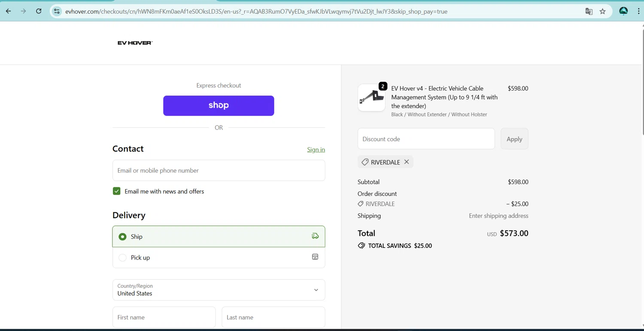Click the EV Hover v4 product title
Image resolution: width=644 pixels, height=331 pixels.
[x=444, y=97]
